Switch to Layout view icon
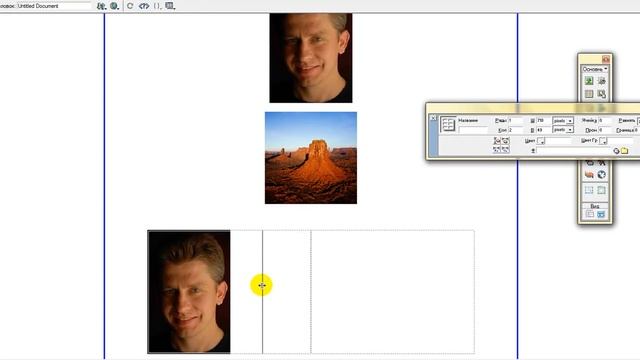This screenshot has width=640, height=360. (601, 214)
